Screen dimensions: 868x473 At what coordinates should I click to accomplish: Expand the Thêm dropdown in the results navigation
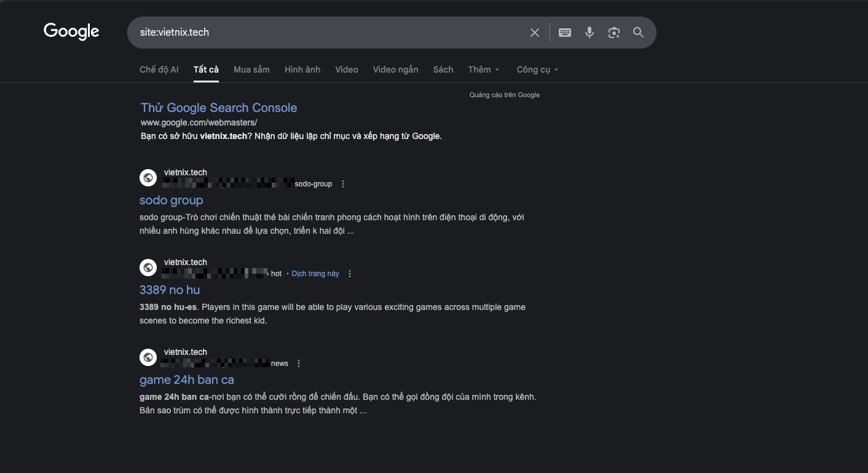click(x=483, y=70)
